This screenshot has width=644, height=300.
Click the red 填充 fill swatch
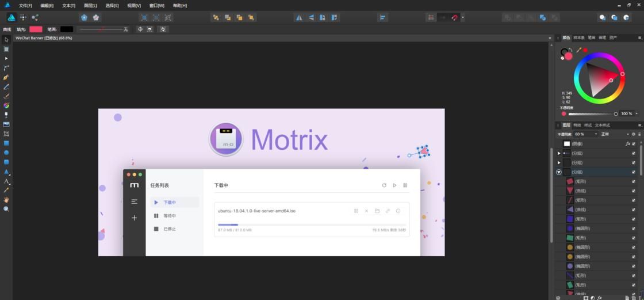[x=36, y=29]
